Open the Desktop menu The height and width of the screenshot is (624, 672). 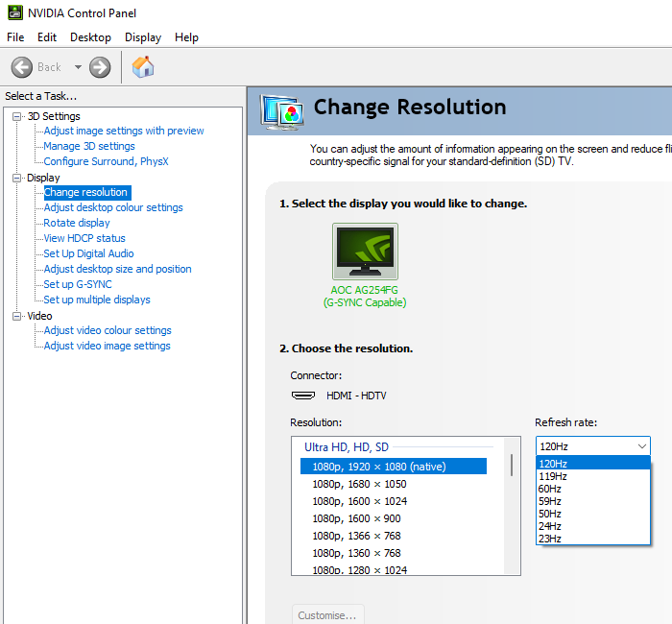tap(90, 37)
